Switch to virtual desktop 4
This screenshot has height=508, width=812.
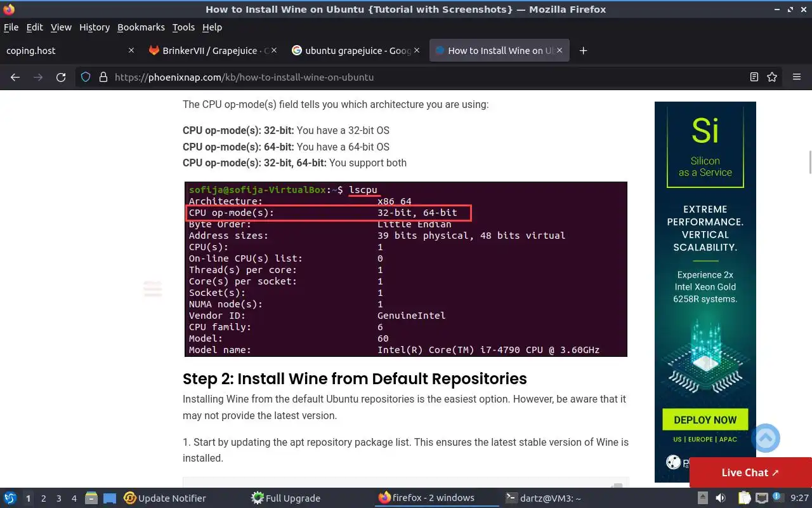tap(74, 498)
